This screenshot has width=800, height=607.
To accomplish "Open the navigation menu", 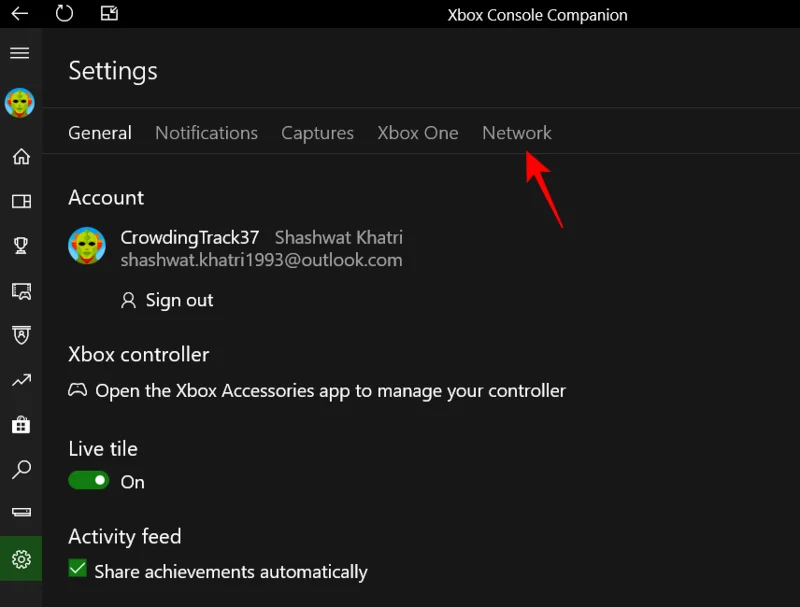I will pos(20,52).
